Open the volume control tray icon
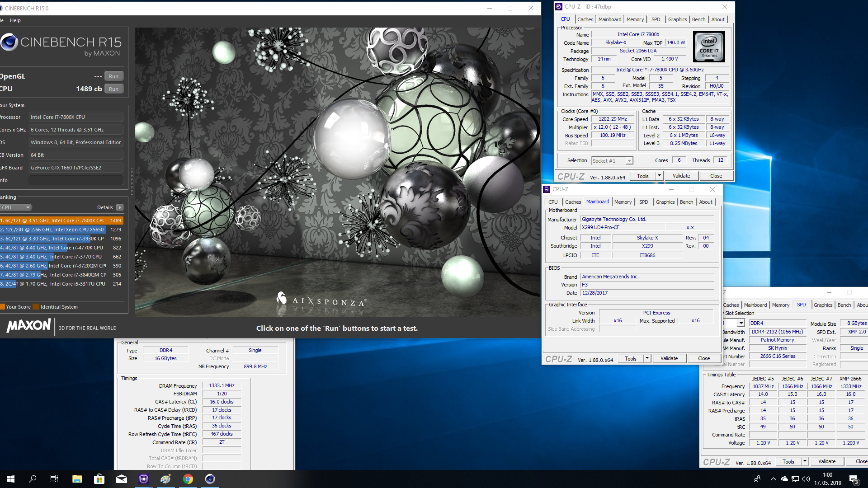Screen dimensions: 868x488 tap(806, 479)
